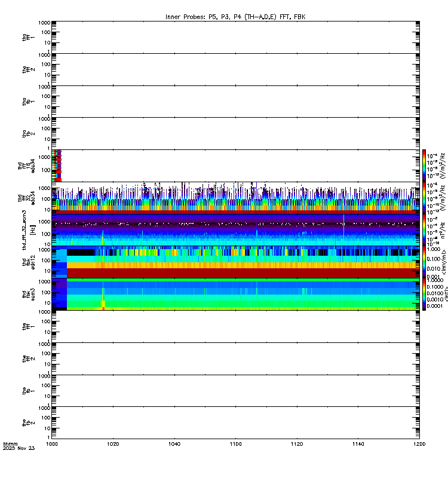Click the "the fb 2" panel label

tap(28, 422)
